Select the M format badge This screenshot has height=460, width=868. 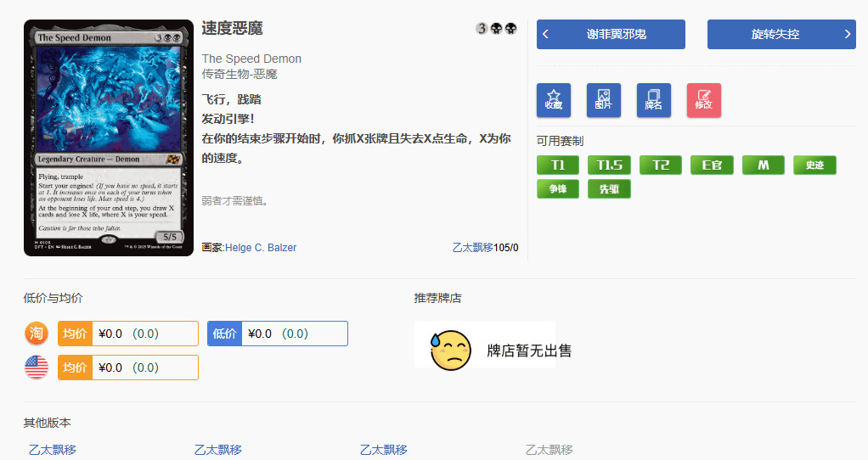[x=764, y=165]
